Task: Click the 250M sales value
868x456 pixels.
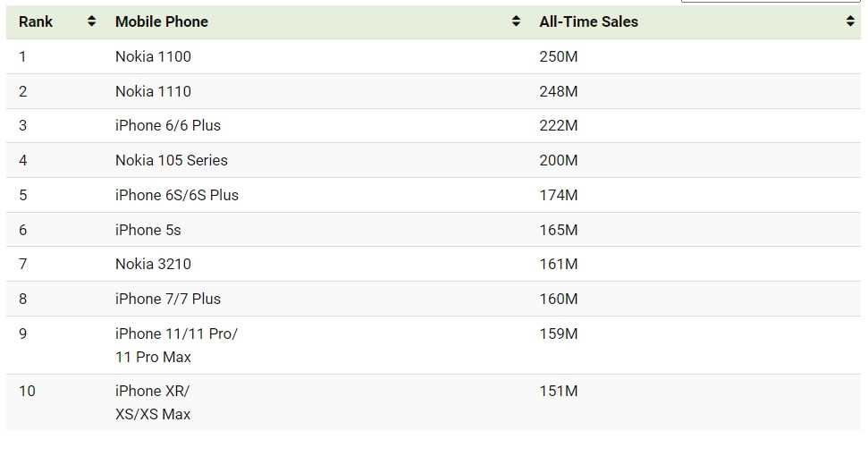Action: coord(559,56)
